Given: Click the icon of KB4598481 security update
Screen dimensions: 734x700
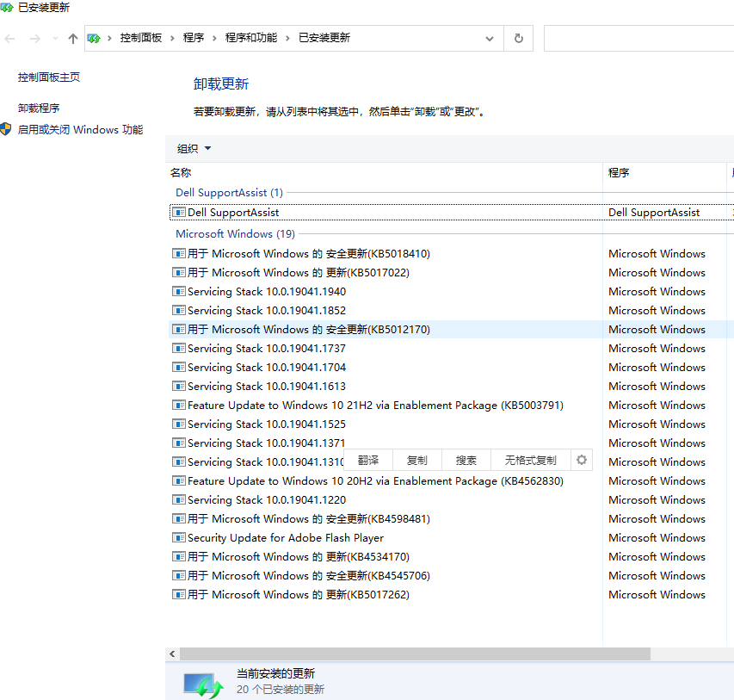Looking at the screenshot, I should (178, 518).
